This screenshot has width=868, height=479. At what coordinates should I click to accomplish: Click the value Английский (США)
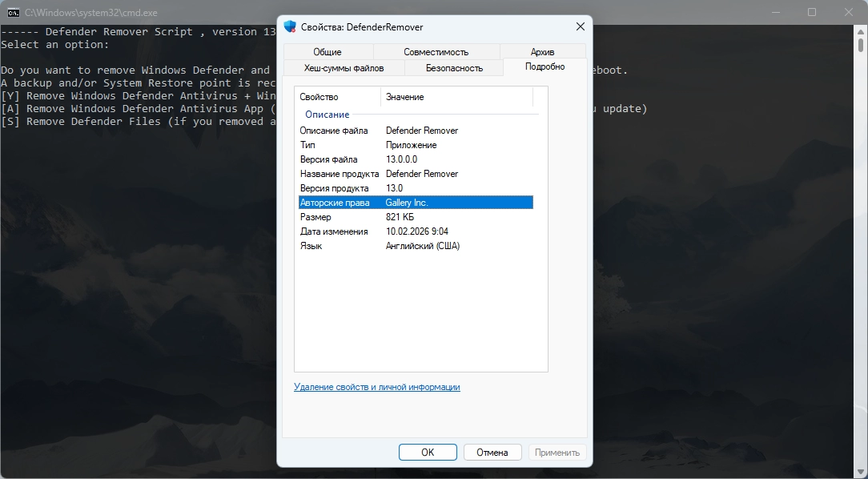[423, 246]
